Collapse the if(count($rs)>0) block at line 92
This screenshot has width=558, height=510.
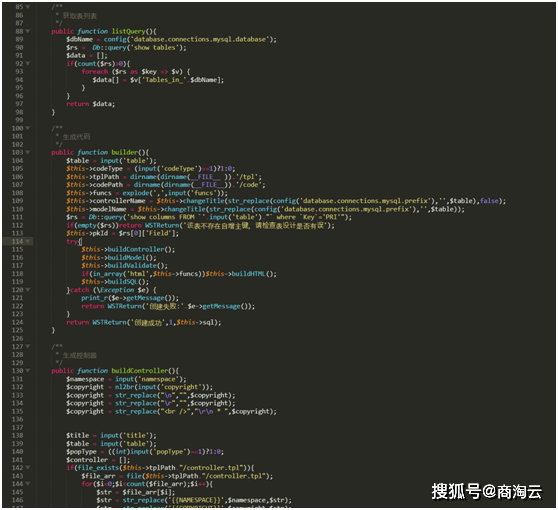tap(28, 64)
